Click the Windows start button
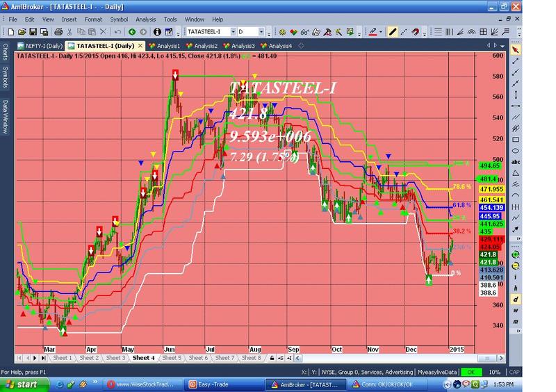Screen dimensions: 556x392 tap(24, 384)
